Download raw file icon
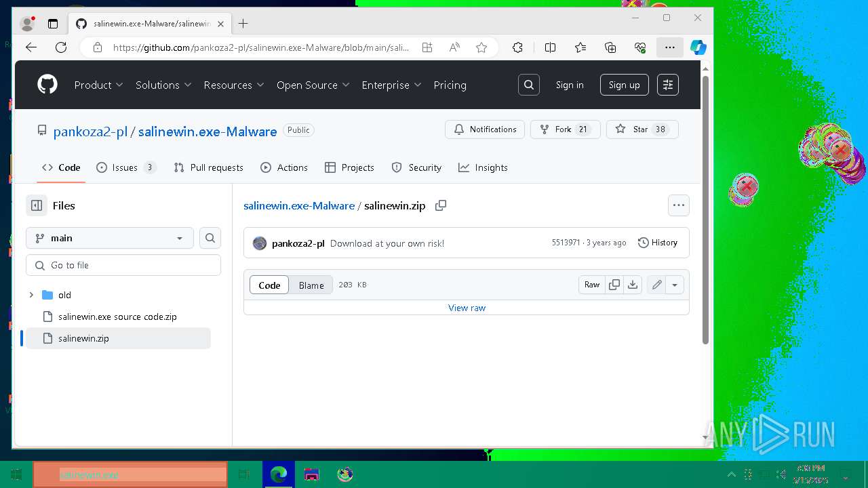 point(633,285)
